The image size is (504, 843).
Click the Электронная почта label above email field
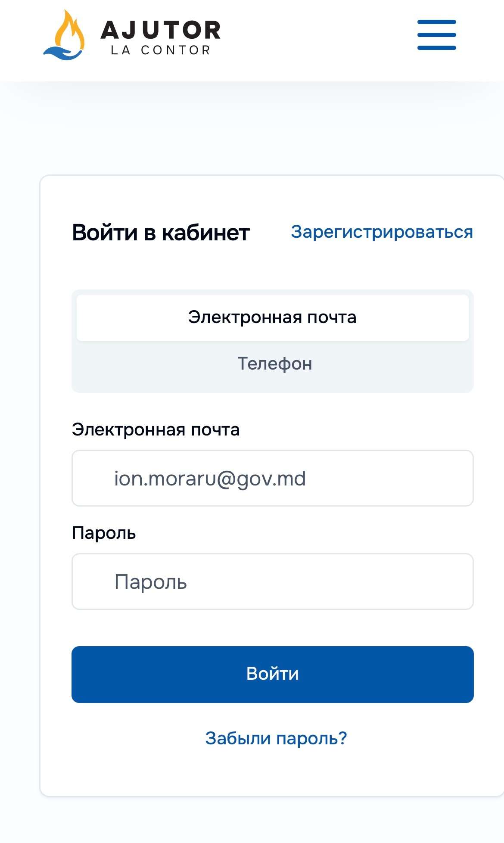156,429
